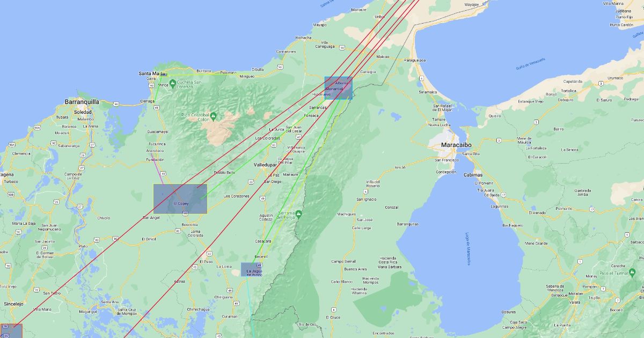Click route 90 shield near Riohacha coast
644x338 pixels.
(281, 67)
